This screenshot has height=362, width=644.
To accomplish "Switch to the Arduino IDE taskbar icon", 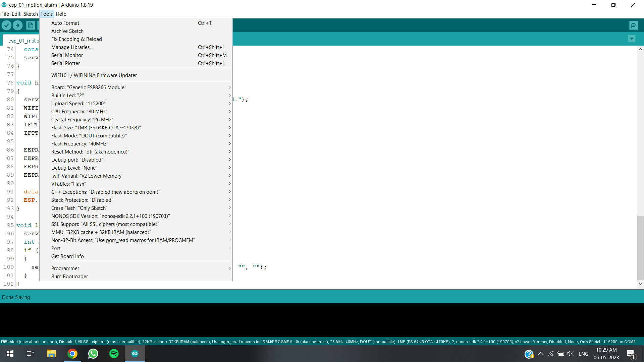I will (x=135, y=353).
